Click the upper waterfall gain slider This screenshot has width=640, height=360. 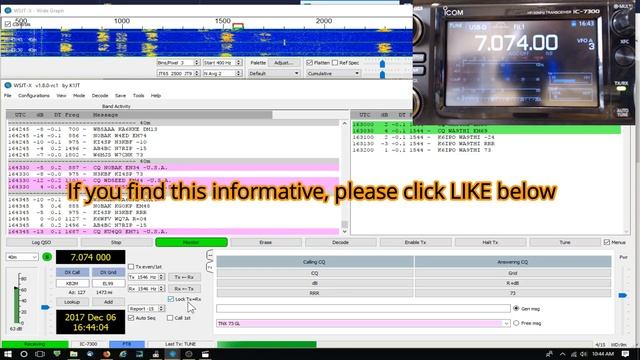point(382,64)
